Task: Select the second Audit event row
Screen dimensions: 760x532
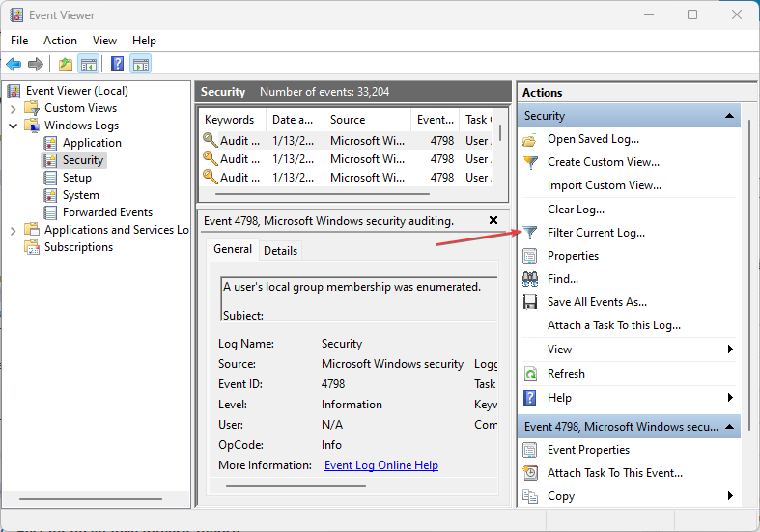Action: [x=347, y=159]
